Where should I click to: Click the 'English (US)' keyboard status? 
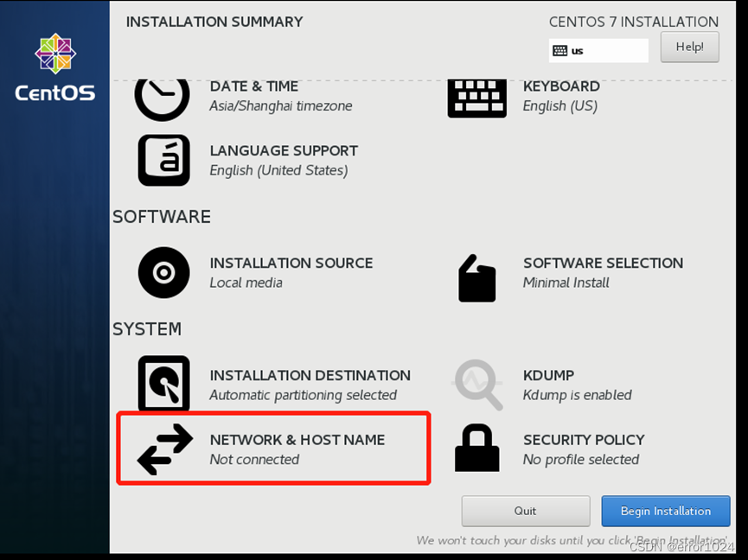click(x=560, y=105)
